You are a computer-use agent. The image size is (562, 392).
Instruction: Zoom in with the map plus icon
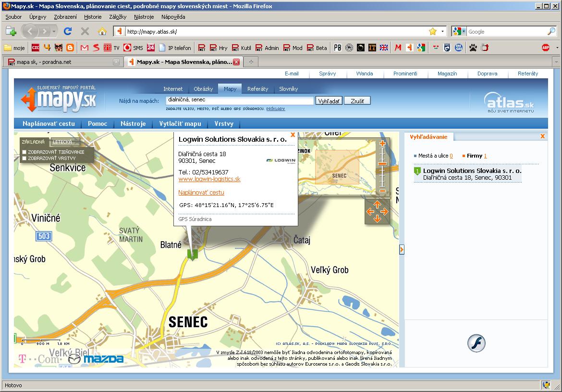pyautogui.click(x=382, y=144)
